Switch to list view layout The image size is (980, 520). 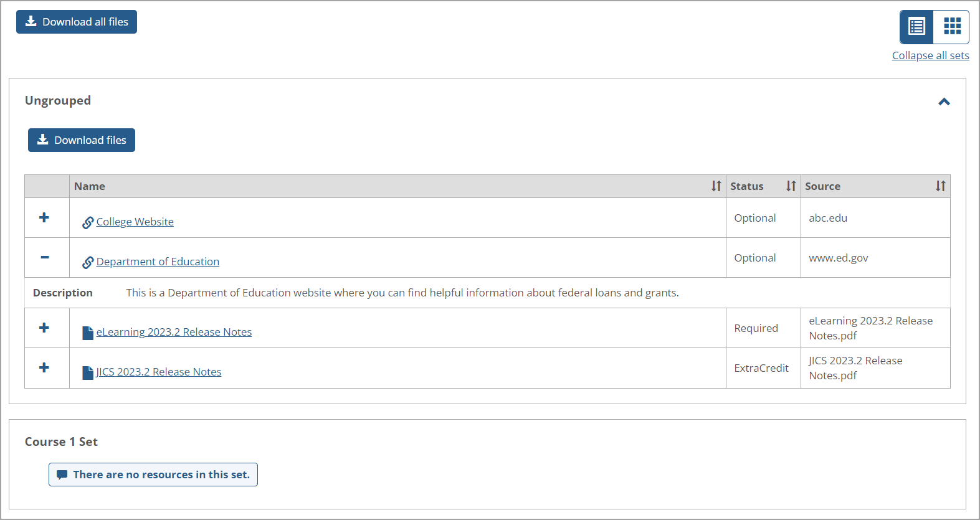point(916,27)
